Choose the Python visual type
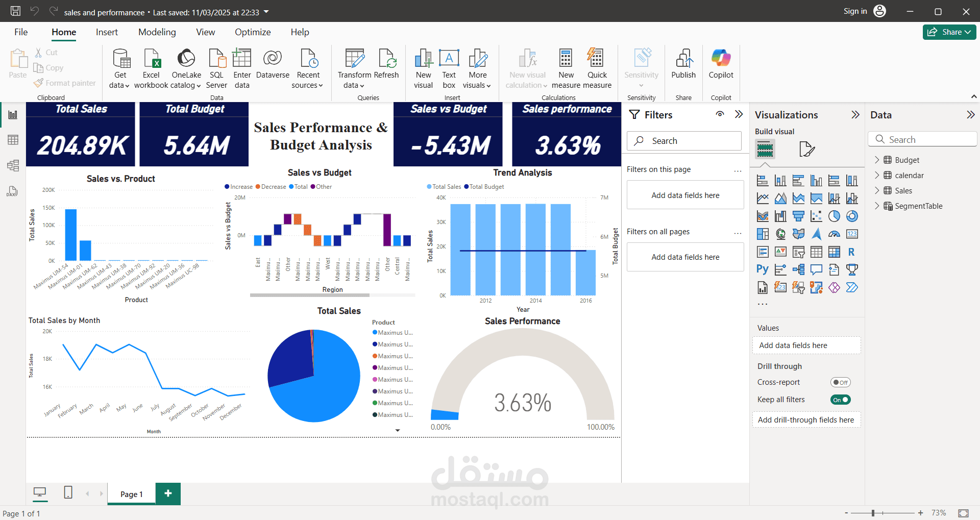Screen dimensions: 980x520 763,269
